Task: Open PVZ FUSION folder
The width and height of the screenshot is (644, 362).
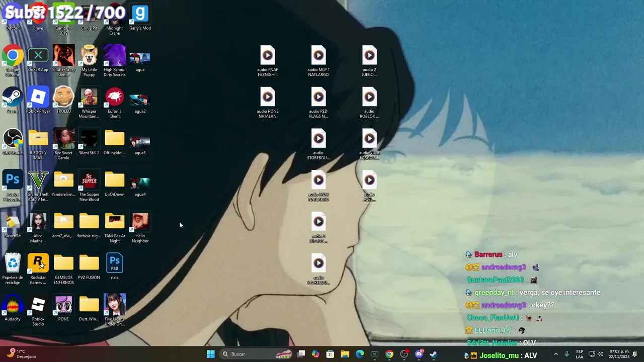Action: point(89,266)
